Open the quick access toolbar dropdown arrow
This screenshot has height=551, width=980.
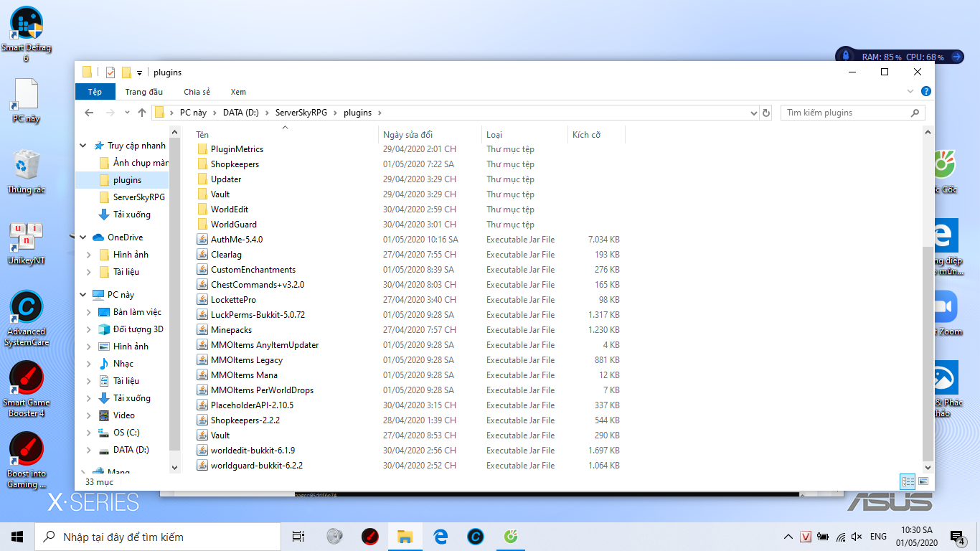(140, 72)
